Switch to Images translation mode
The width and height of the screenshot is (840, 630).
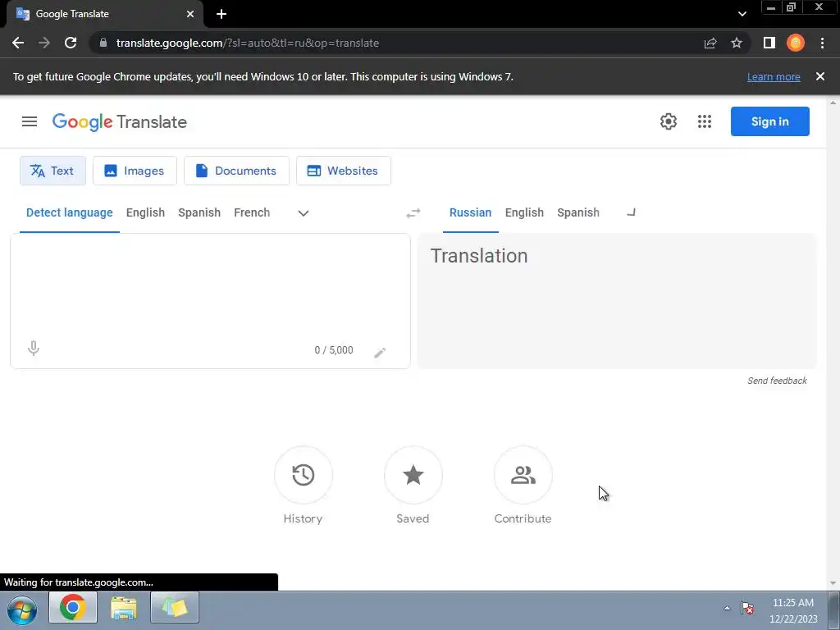(135, 171)
